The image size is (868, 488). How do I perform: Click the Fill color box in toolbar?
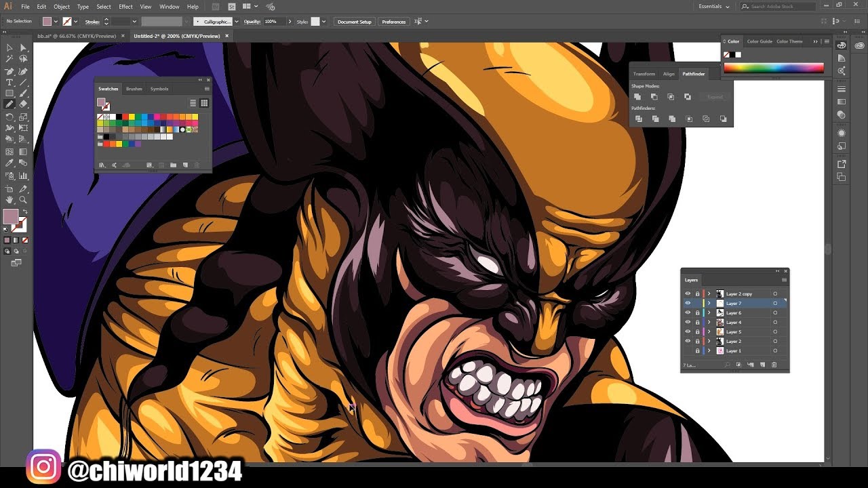(11, 216)
